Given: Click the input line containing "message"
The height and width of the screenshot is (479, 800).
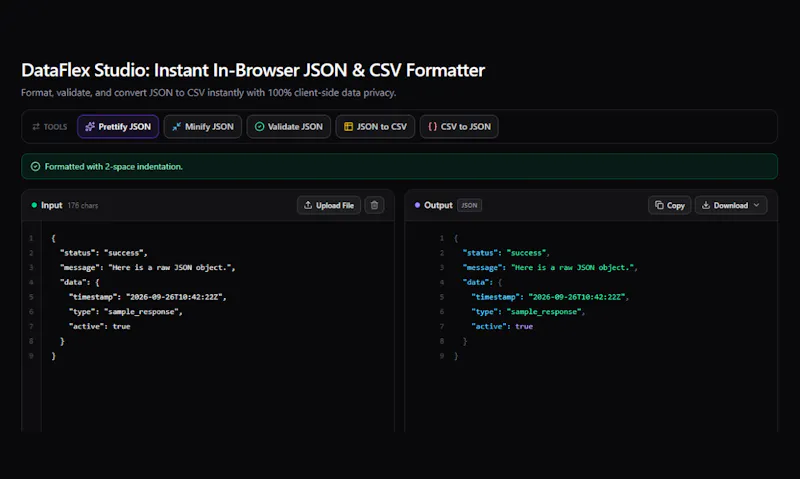Looking at the screenshot, I should [x=147, y=267].
